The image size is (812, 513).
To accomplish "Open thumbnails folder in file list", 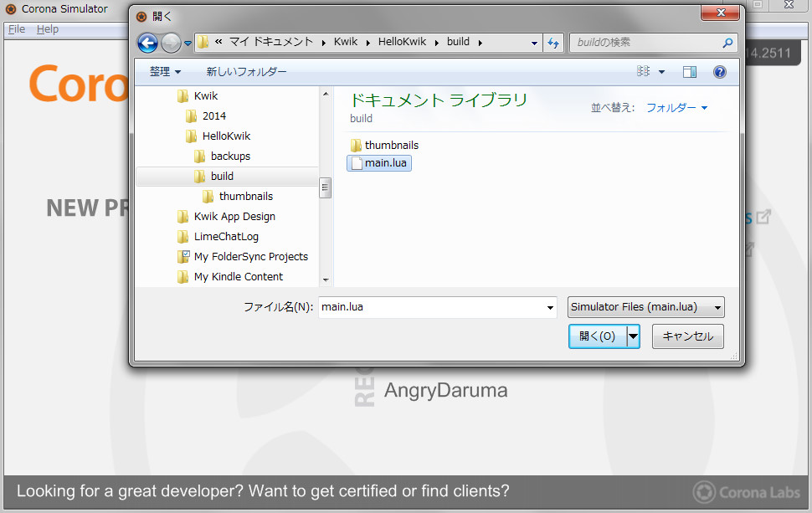I will click(383, 146).
